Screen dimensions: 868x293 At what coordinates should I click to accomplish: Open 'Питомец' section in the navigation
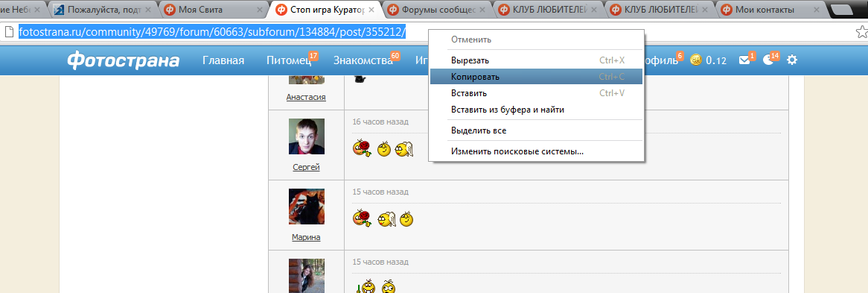tap(288, 60)
